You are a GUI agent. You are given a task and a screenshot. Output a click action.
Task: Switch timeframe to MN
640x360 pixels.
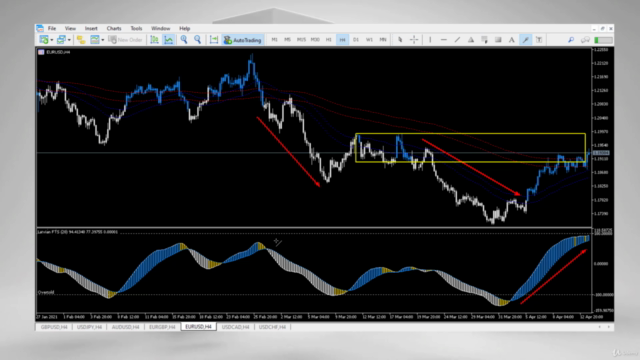[383, 40]
